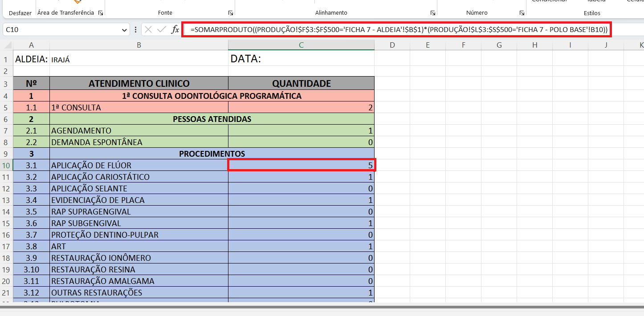Click the quantity cell of APLICAÇÃO DE FLÚOR

[x=301, y=165]
